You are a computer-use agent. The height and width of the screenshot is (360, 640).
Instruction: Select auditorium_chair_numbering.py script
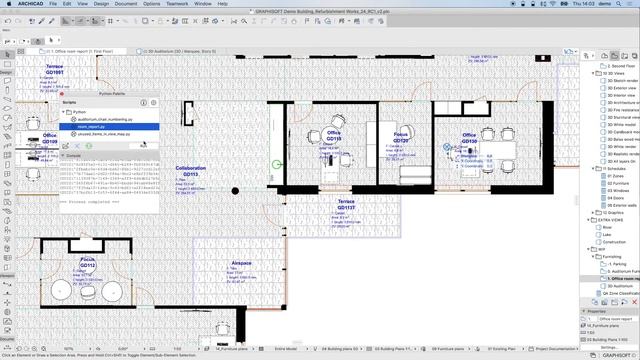[109, 119]
